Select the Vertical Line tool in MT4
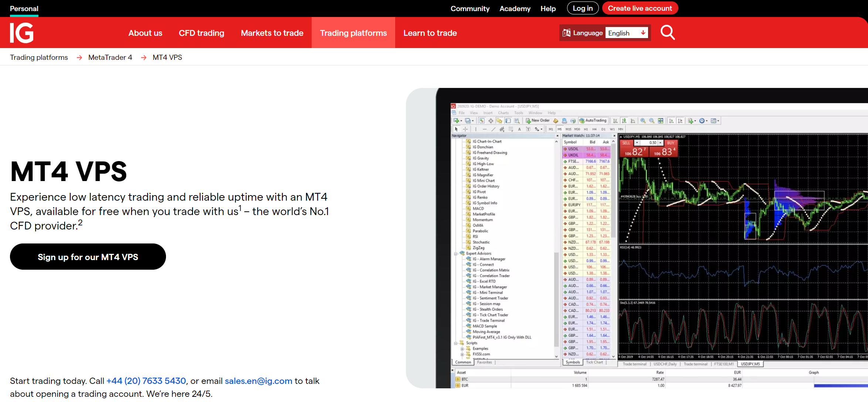The image size is (868, 402). point(476,129)
